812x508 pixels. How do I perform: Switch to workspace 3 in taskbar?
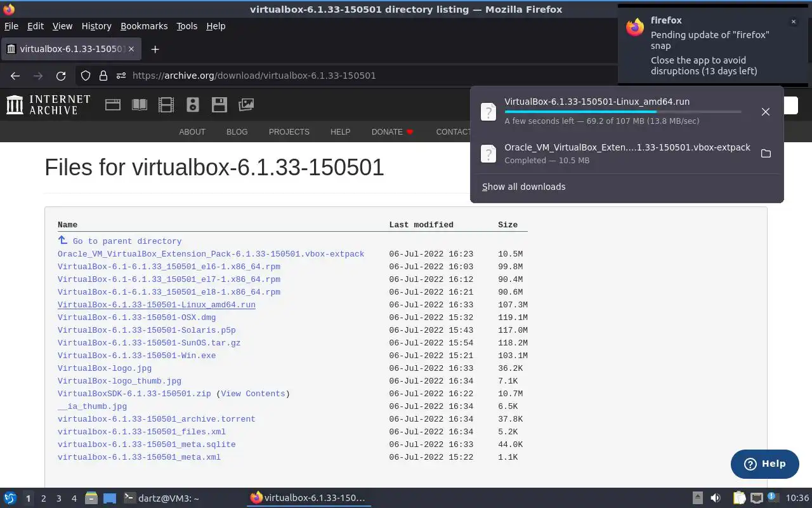tap(59, 498)
